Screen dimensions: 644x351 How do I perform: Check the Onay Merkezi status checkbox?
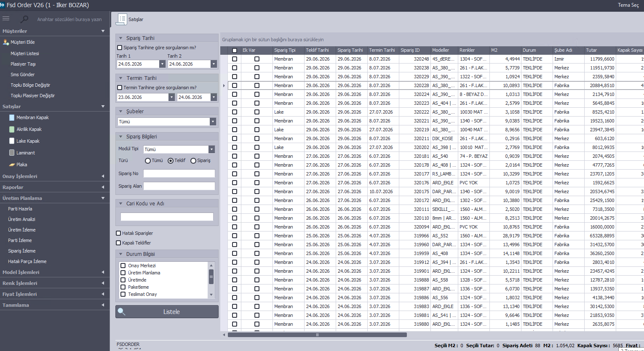click(x=123, y=266)
